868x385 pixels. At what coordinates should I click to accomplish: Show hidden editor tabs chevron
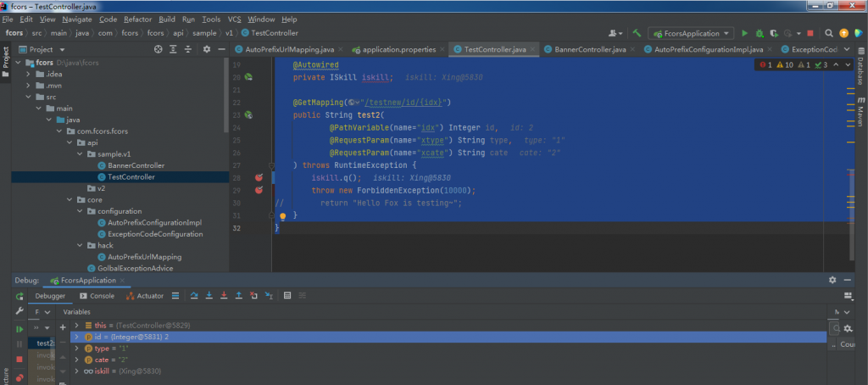pyautogui.click(x=847, y=49)
